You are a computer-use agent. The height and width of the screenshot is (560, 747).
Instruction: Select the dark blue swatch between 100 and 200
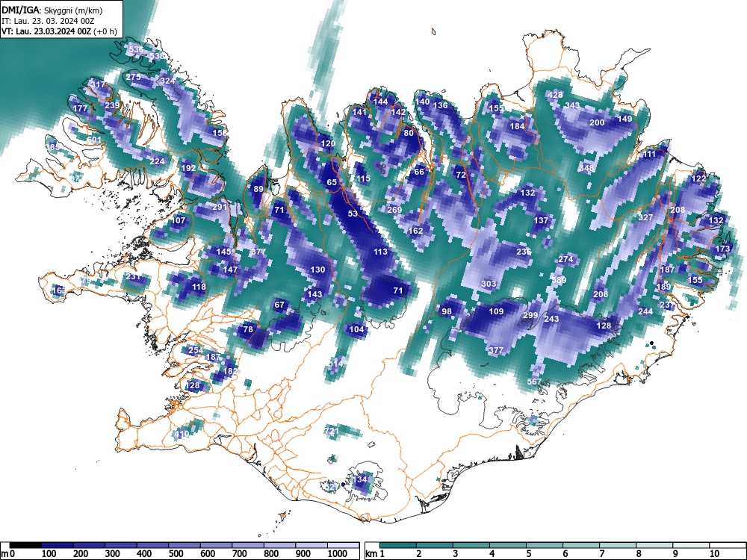58,545
